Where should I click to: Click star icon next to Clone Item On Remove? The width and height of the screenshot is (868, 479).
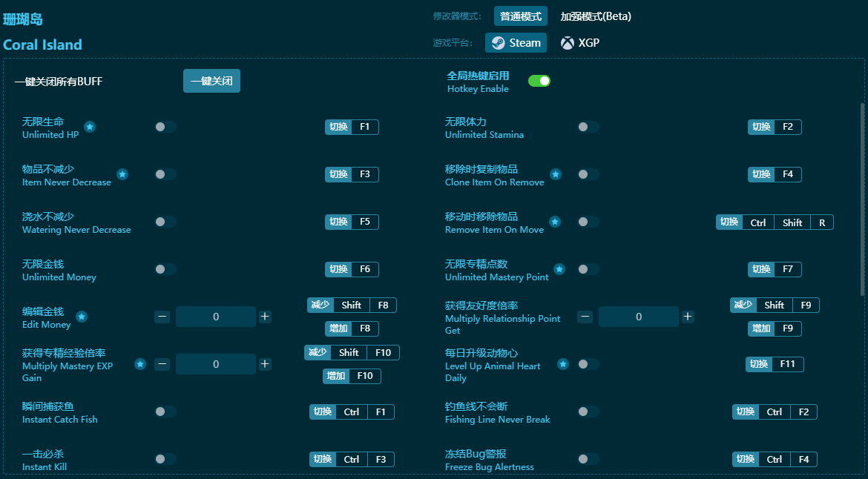pos(556,174)
